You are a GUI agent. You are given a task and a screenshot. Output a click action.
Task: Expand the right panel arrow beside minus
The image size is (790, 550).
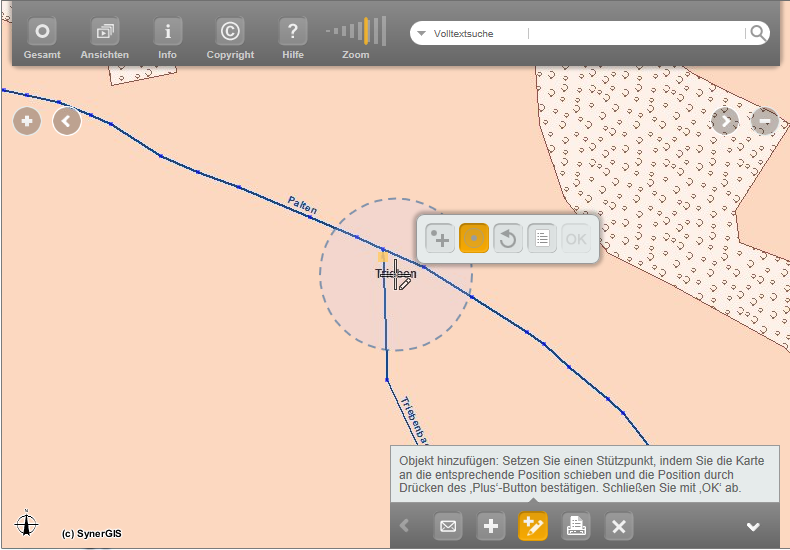(725, 122)
